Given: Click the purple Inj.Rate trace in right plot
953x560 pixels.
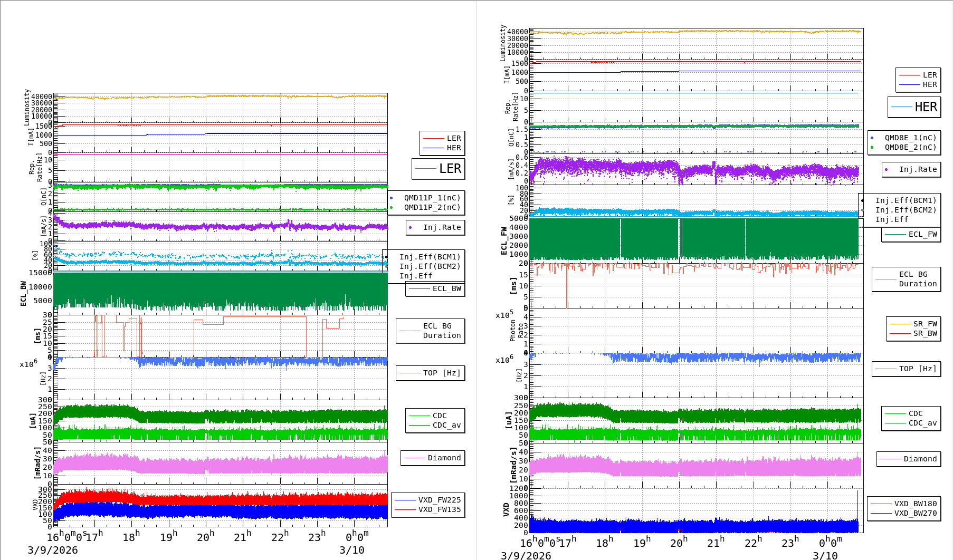Looking at the screenshot, I should [x=607, y=168].
